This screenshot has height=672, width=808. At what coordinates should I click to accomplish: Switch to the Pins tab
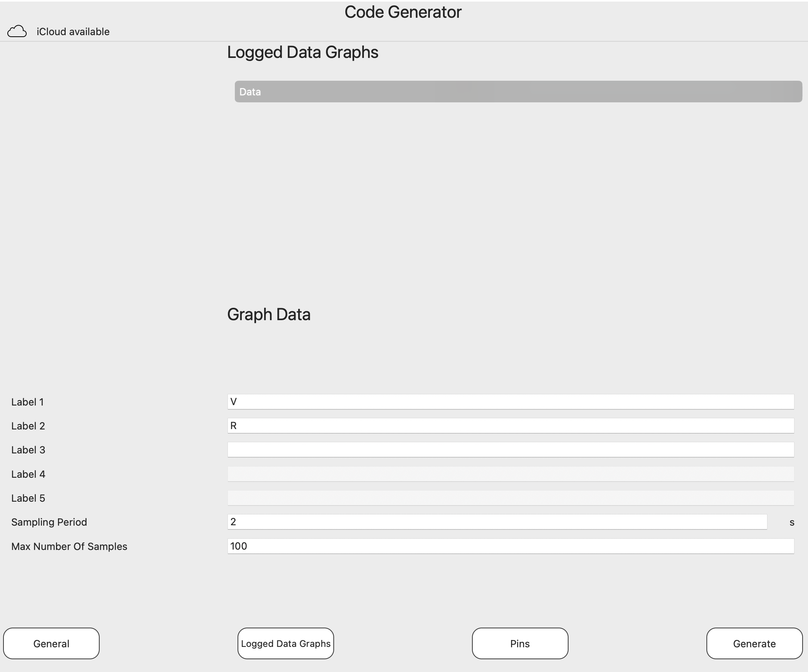519,643
